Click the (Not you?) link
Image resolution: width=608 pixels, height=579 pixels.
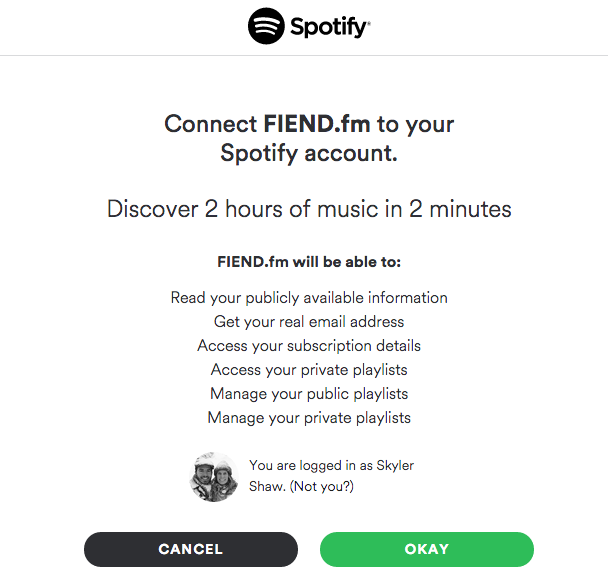tap(321, 486)
